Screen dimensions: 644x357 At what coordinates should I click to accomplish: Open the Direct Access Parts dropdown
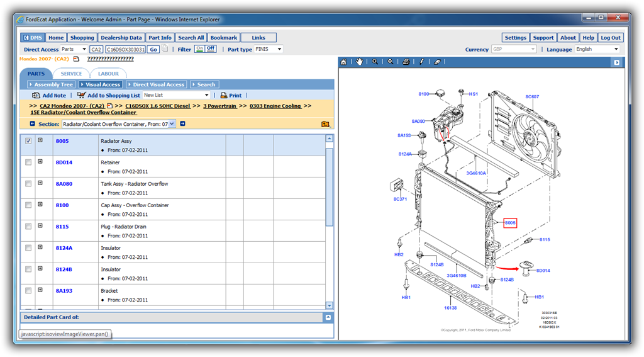74,49
